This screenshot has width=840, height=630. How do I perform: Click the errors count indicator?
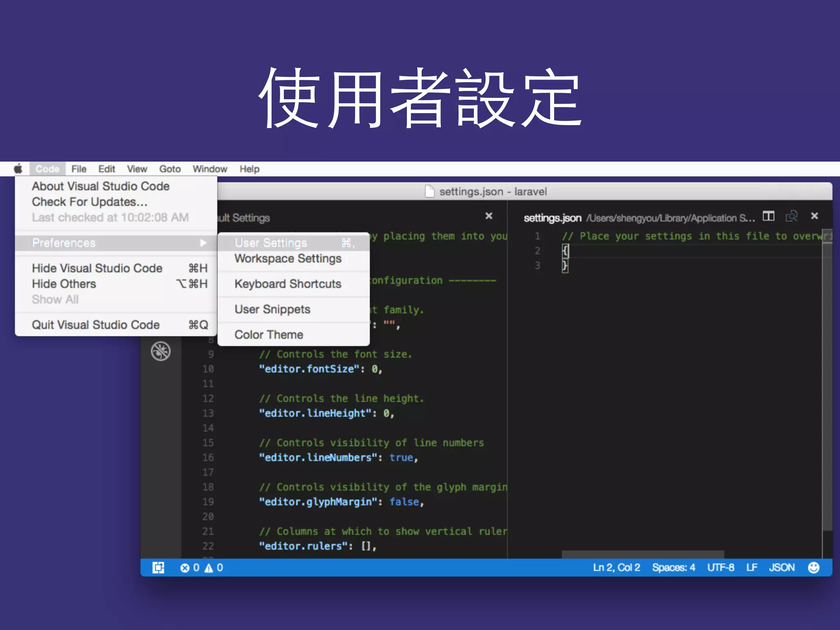[x=190, y=567]
